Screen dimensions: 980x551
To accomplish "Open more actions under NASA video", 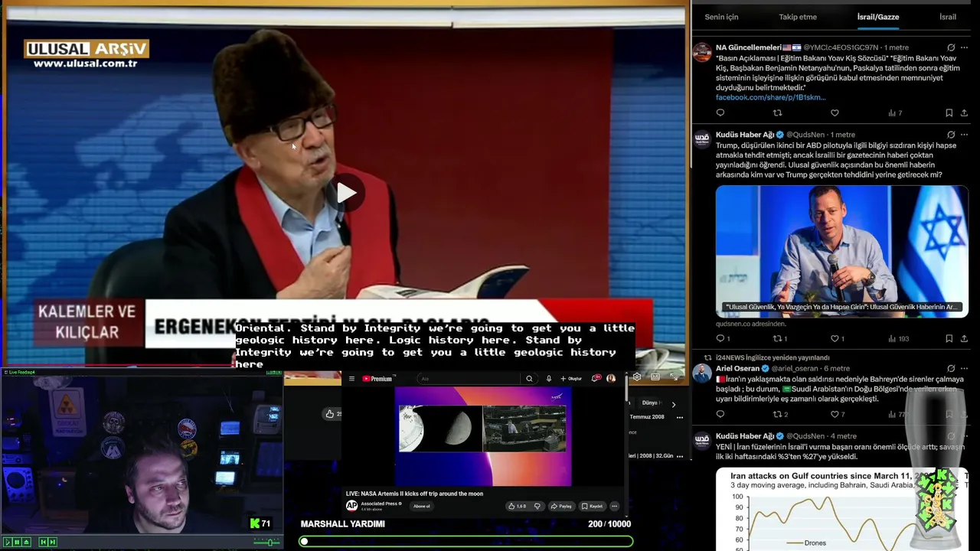I will tap(614, 506).
